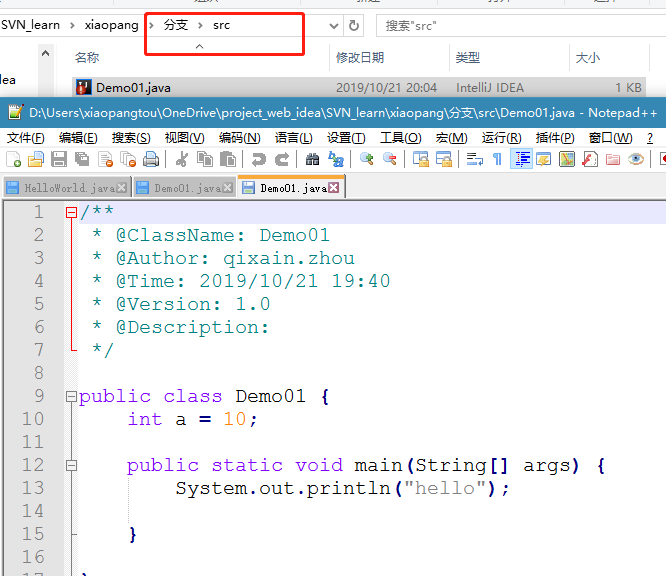Viewport: 666px width, 576px height.
Task: Click xiaopang in Explorer breadcrumb path
Action: [x=111, y=25]
